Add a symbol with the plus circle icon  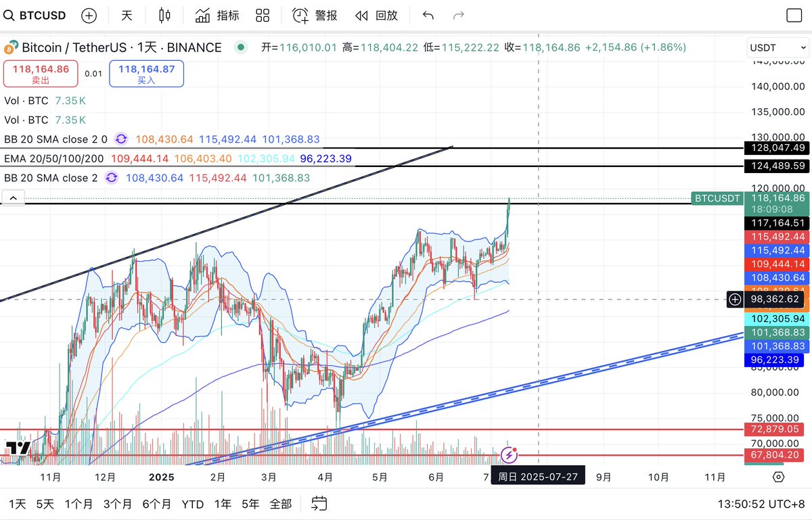(x=89, y=16)
